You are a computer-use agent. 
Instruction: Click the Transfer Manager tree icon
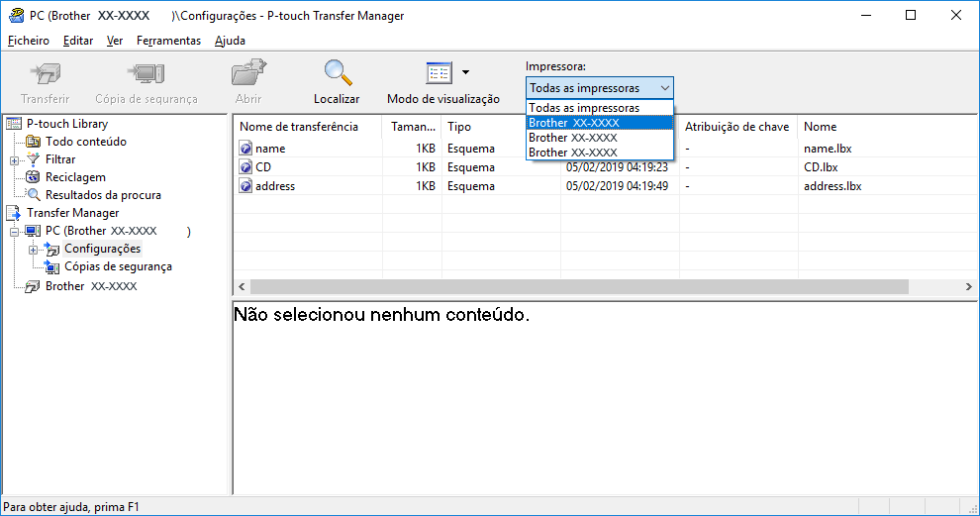pos(14,213)
